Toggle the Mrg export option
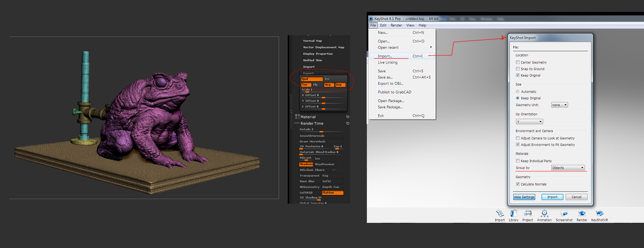The width and height of the screenshot is (644, 248). (329, 85)
